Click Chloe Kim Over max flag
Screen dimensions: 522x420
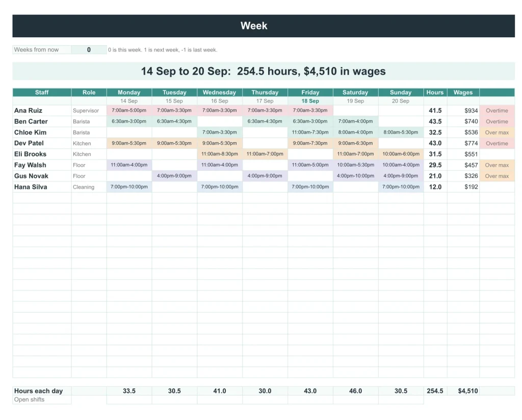coord(497,133)
